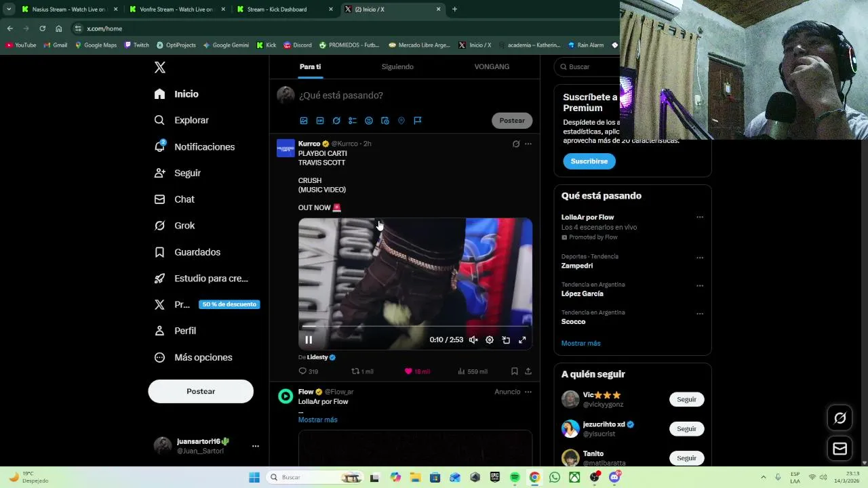Screen dimensions: 868x488
Task: Click the large Postear sidebar button
Action: [201, 391]
